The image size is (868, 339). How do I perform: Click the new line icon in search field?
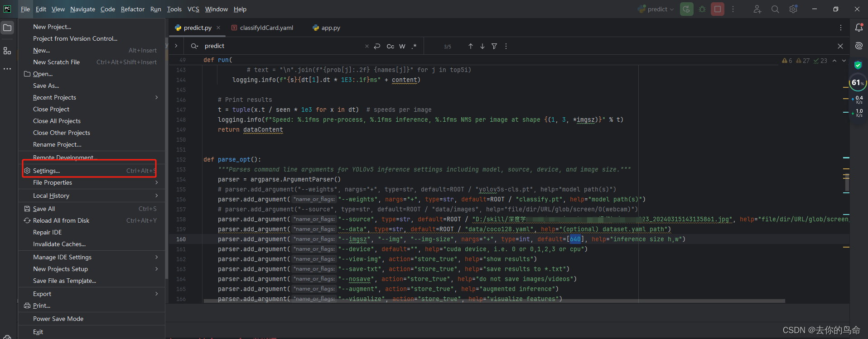[377, 46]
